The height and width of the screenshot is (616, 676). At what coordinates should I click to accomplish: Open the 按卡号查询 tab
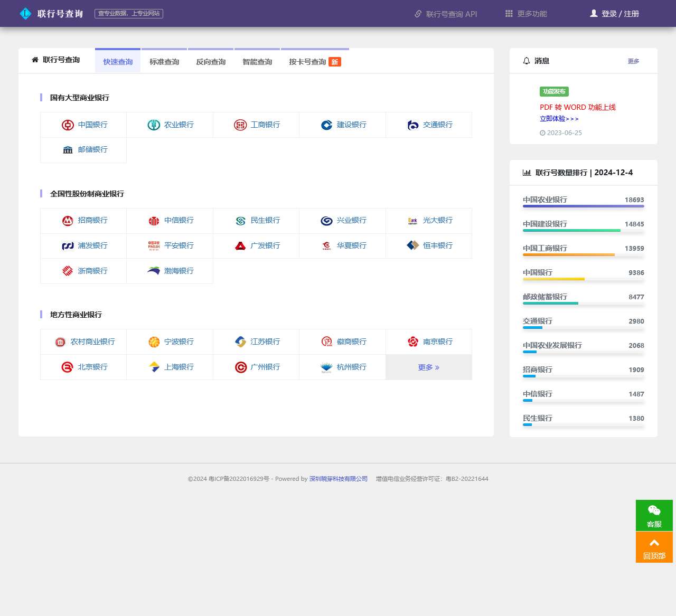[x=307, y=62]
